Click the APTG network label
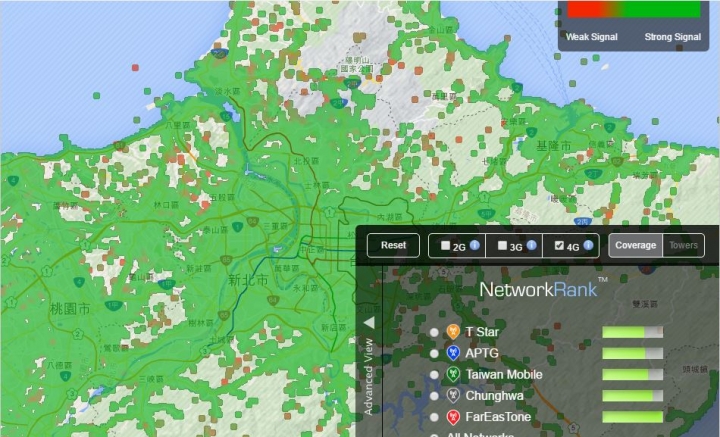The image size is (720, 437). [482, 353]
